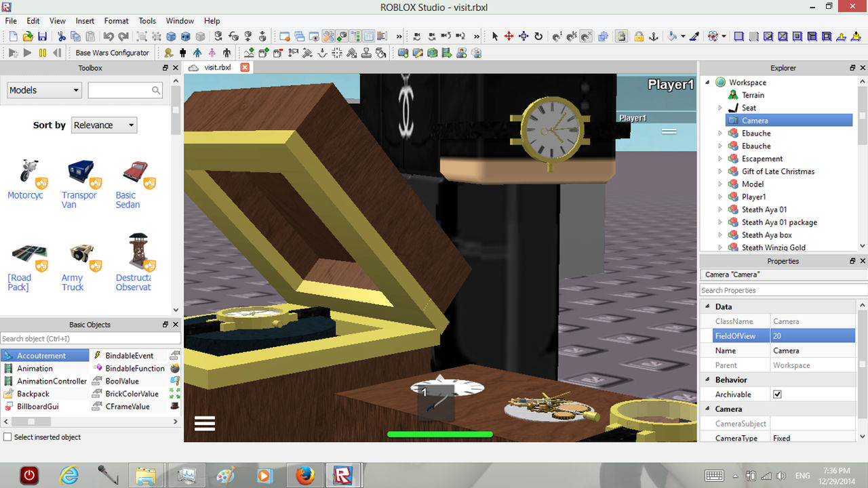
Task: Click the Base Wars Configurator button
Action: 113,52
